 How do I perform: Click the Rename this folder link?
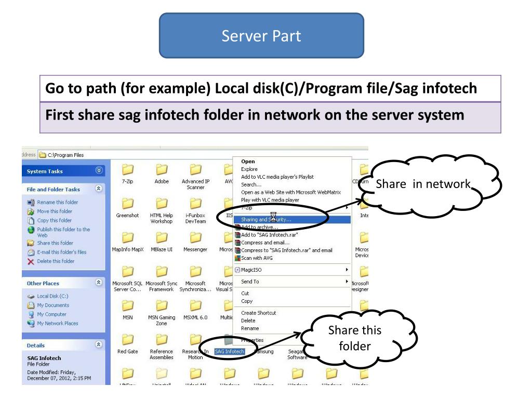pyautogui.click(x=57, y=202)
